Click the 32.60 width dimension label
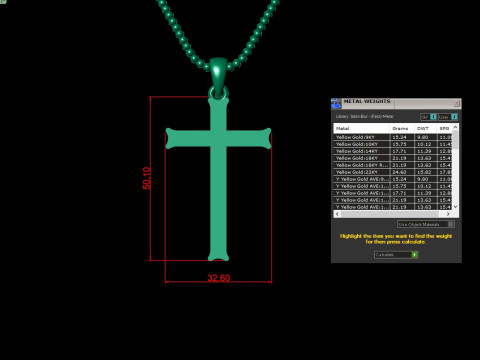The height and width of the screenshot is (360, 480). tap(219, 278)
